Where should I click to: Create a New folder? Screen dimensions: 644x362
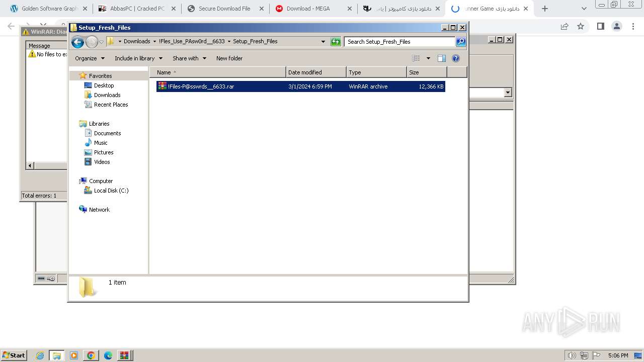(229, 58)
